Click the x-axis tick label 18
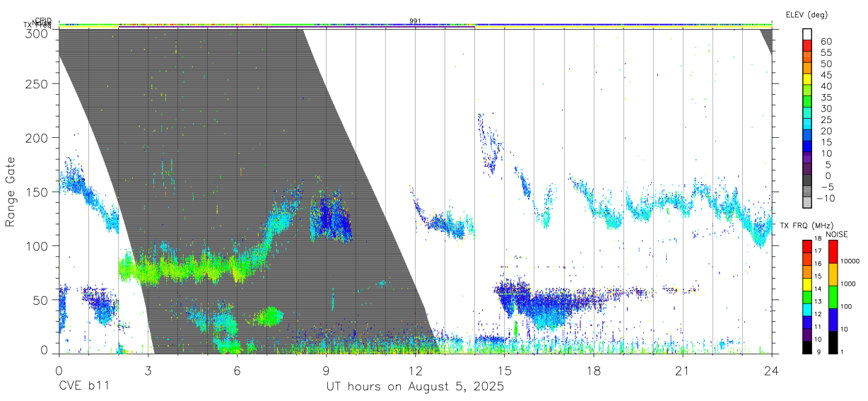The height and width of the screenshot is (401, 868). click(x=594, y=370)
